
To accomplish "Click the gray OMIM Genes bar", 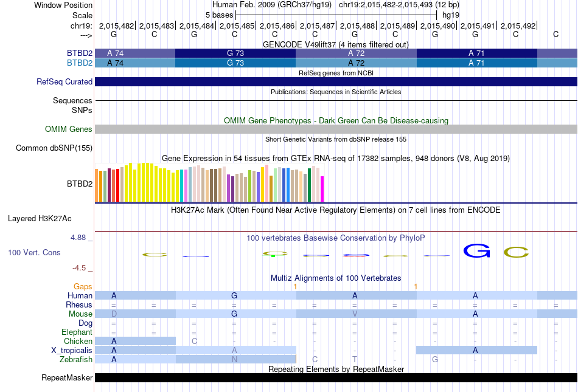I will click(x=336, y=129).
